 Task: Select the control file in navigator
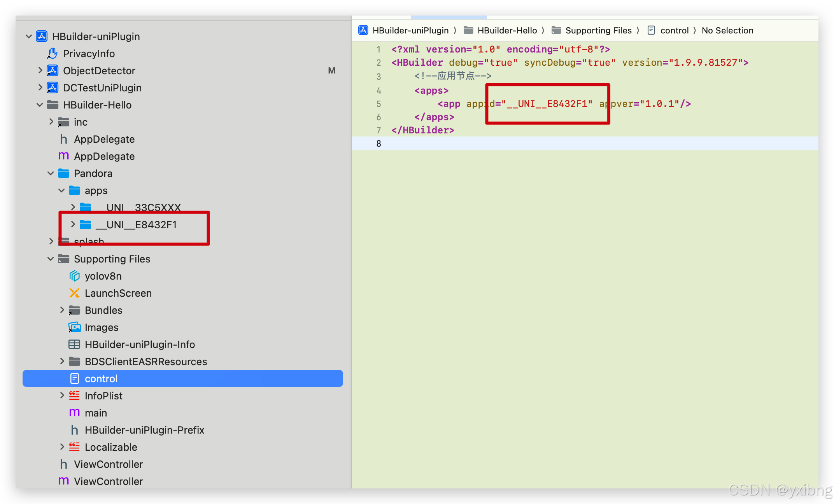tap(101, 379)
